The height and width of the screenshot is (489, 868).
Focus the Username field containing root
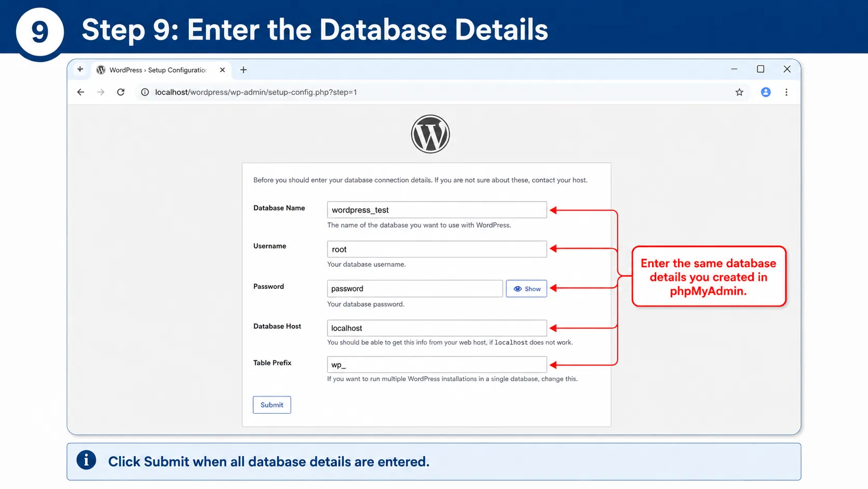437,249
